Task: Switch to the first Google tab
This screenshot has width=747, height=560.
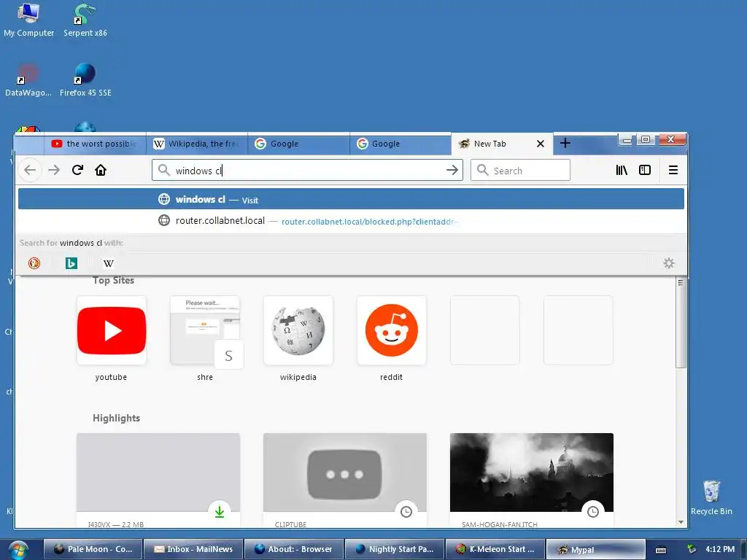Action: (x=298, y=144)
